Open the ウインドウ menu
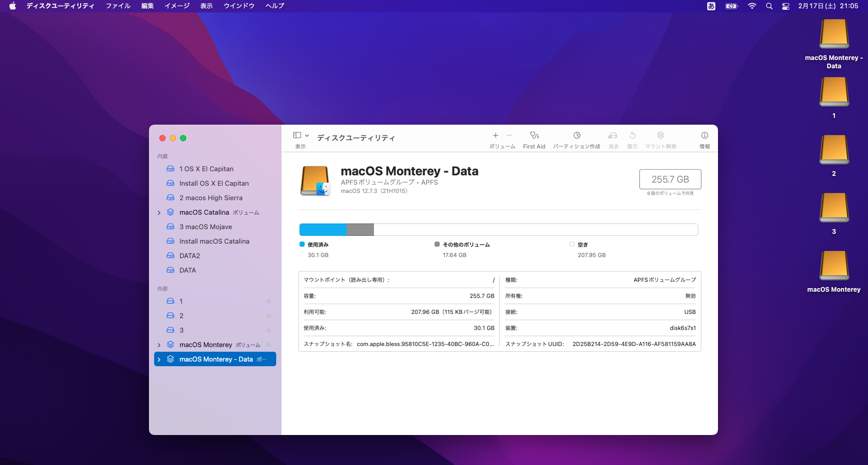868x465 pixels. pyautogui.click(x=239, y=6)
